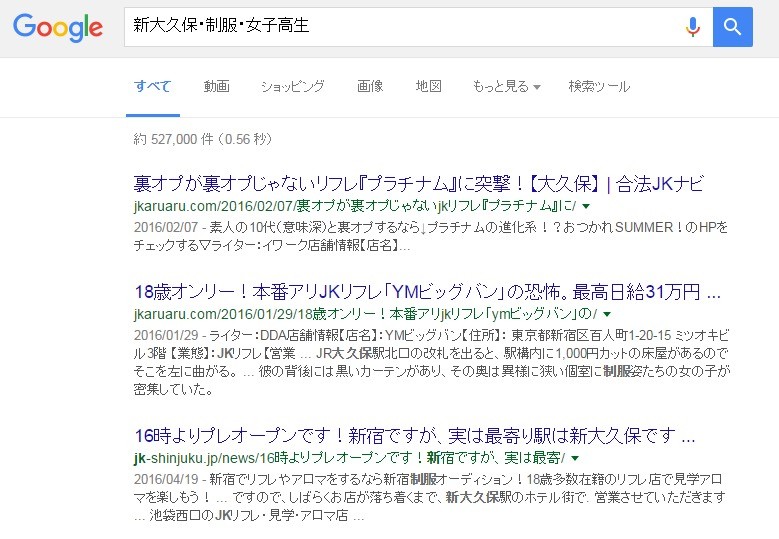Click the blue magnifier search button
The width and height of the screenshot is (779, 539).
(732, 27)
